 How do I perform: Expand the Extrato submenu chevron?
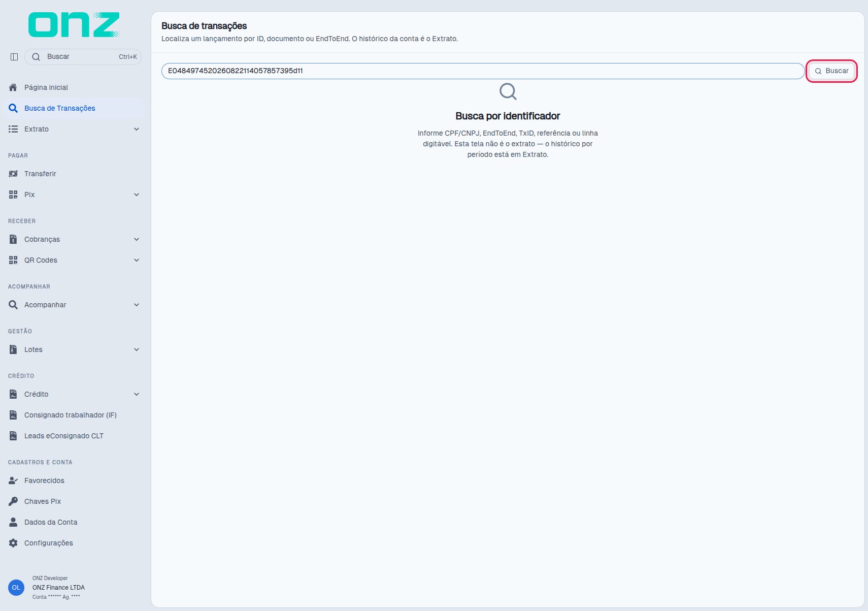coord(137,129)
